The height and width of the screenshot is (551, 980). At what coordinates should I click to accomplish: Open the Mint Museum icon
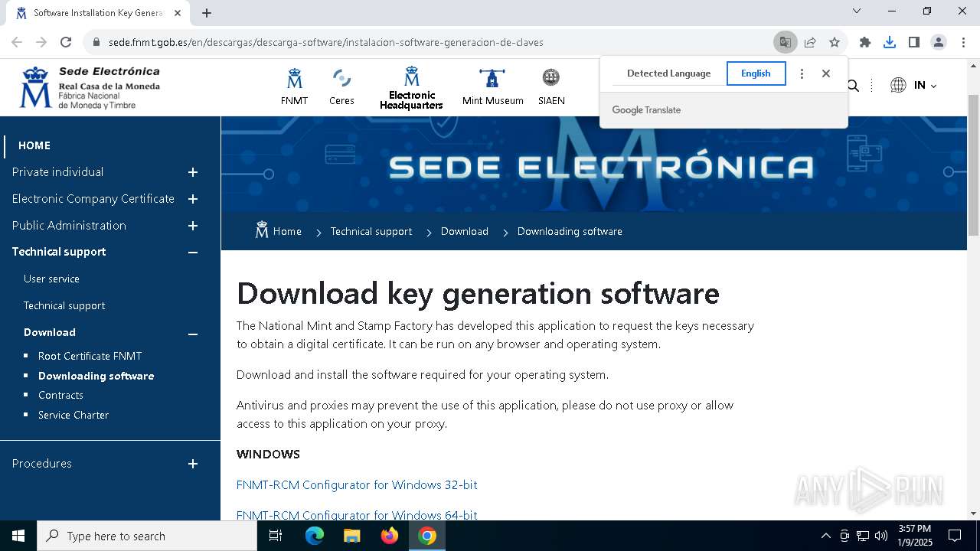[492, 86]
